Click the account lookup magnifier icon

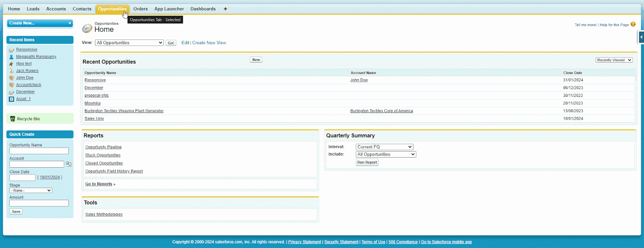[68, 164]
